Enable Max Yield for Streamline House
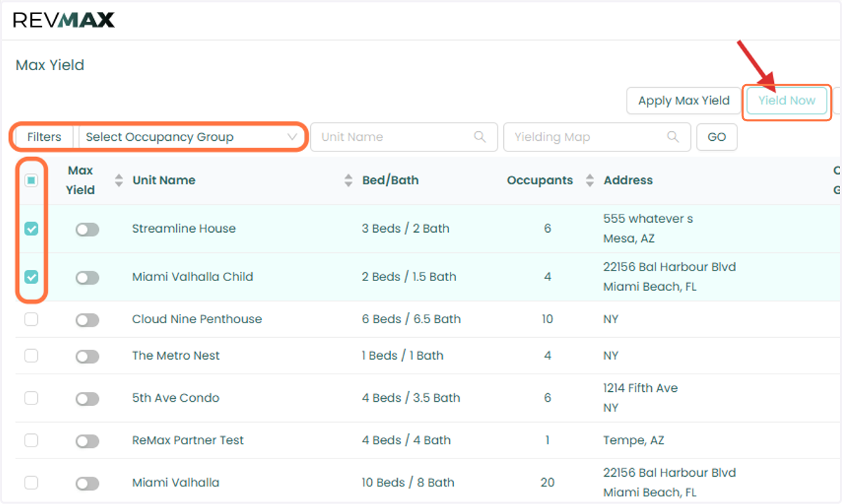The image size is (842, 504). 88,229
